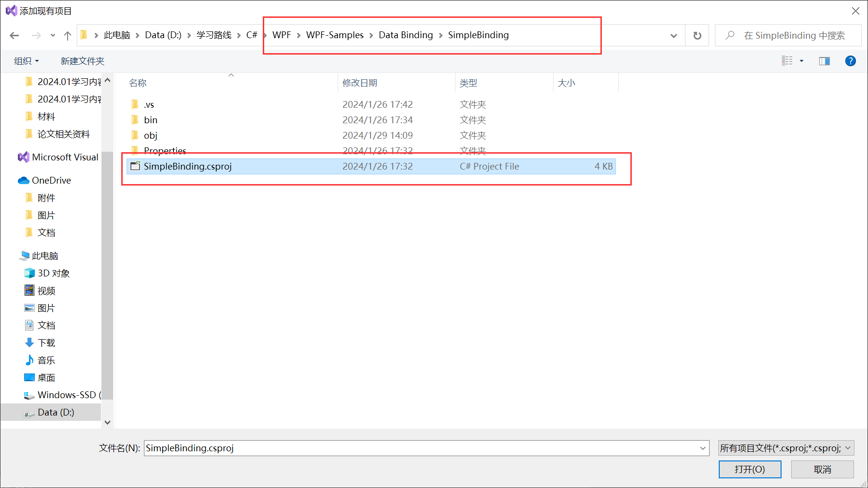Screen dimensions: 868x488
Task: Select SimpleBinding.csproj file
Action: coord(371,166)
